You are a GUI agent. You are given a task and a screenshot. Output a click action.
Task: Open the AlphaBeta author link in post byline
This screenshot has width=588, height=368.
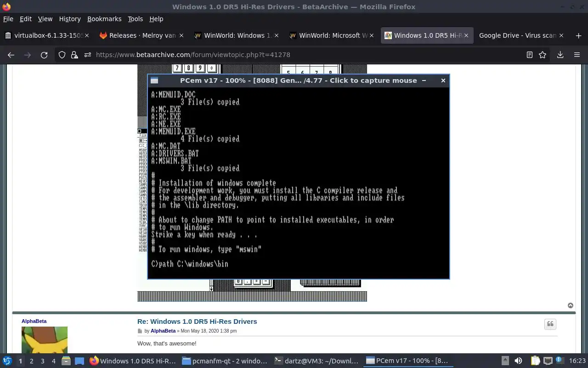pos(163,331)
